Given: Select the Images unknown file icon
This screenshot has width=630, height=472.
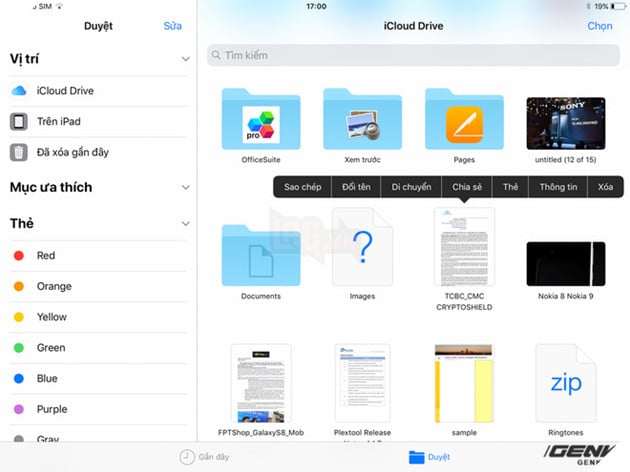Looking at the screenshot, I should [362, 247].
